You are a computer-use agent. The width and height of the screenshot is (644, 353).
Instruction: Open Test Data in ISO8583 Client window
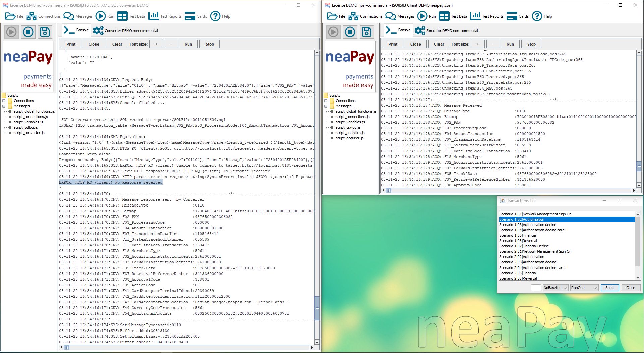pos(453,16)
